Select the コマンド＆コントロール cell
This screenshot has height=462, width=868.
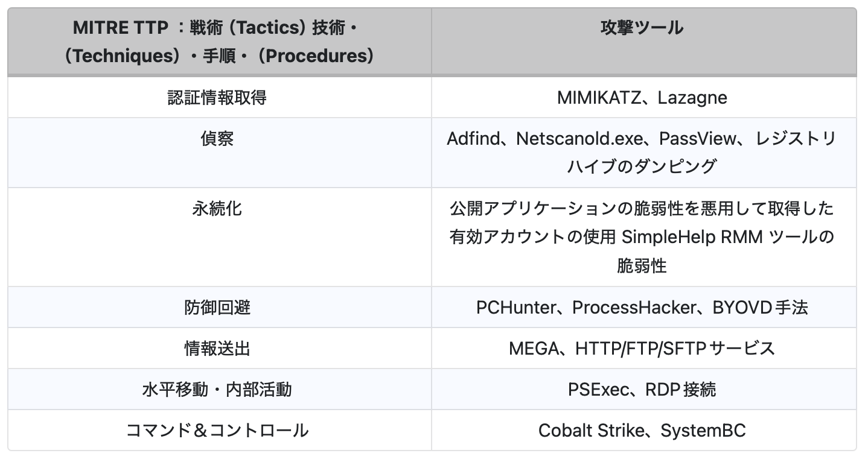pyautogui.click(x=217, y=431)
